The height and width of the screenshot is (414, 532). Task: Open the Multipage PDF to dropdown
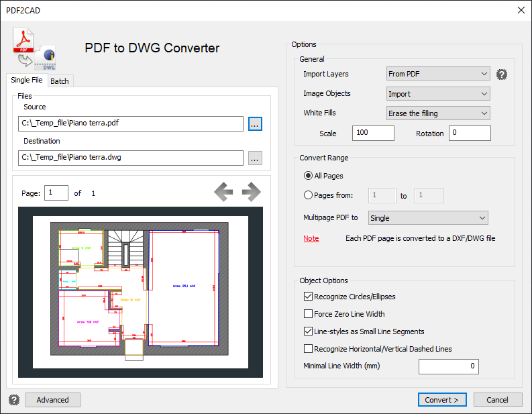tap(428, 218)
